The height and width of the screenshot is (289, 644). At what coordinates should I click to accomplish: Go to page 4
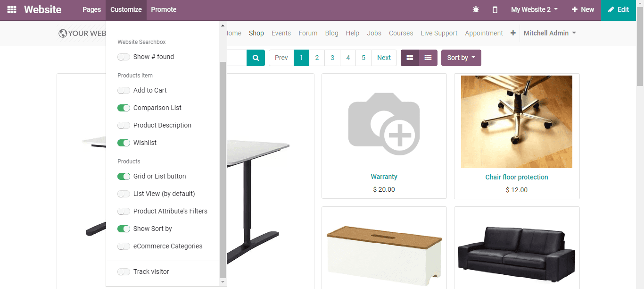pyautogui.click(x=348, y=58)
